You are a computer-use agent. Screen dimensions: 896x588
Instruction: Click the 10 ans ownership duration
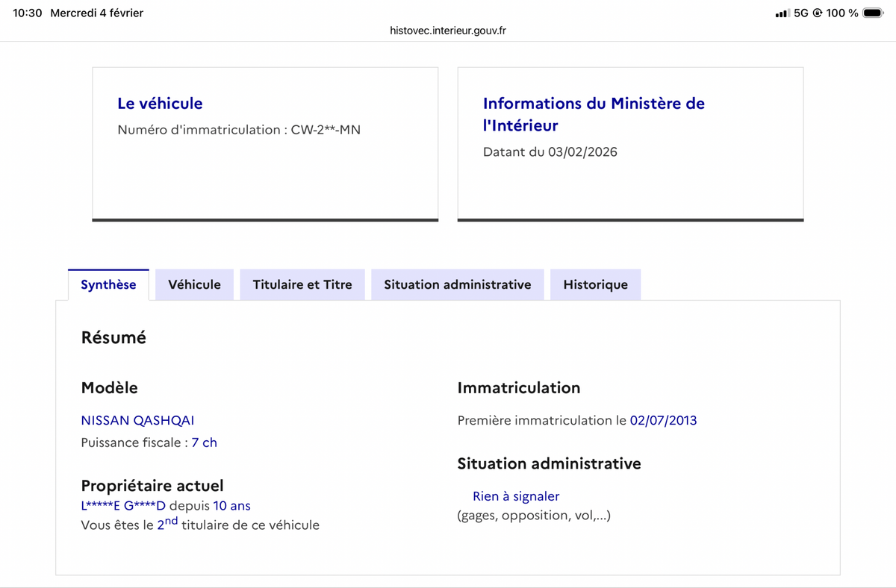[x=231, y=506]
